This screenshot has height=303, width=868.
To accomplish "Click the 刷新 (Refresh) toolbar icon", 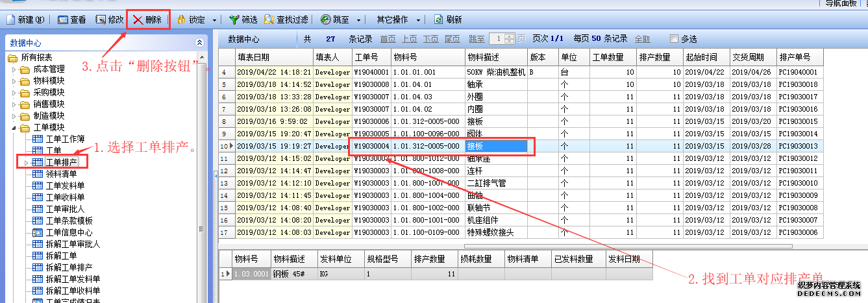I will [439, 19].
